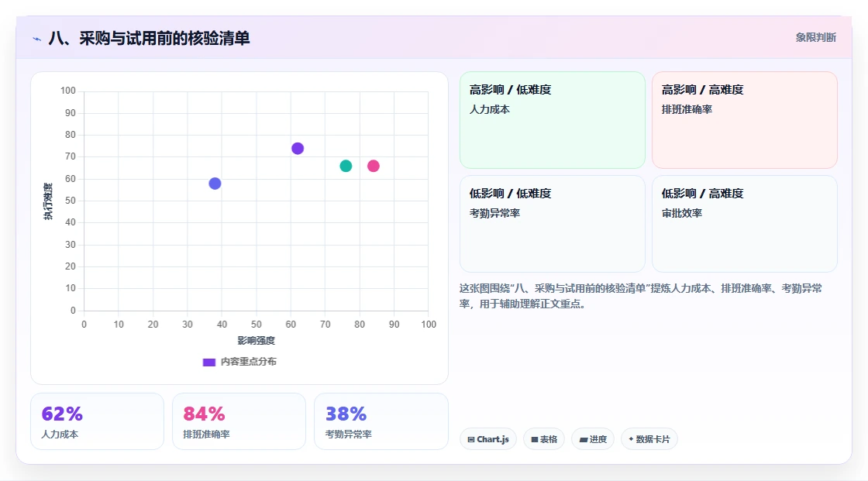868x481 pixels.
Task: Click the x-axis tick label 100
Action: (429, 325)
